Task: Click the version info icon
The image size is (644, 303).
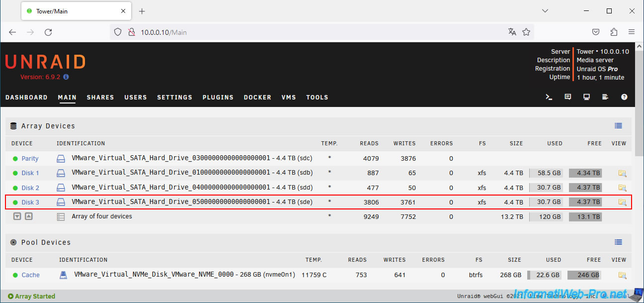Action: coord(66,77)
